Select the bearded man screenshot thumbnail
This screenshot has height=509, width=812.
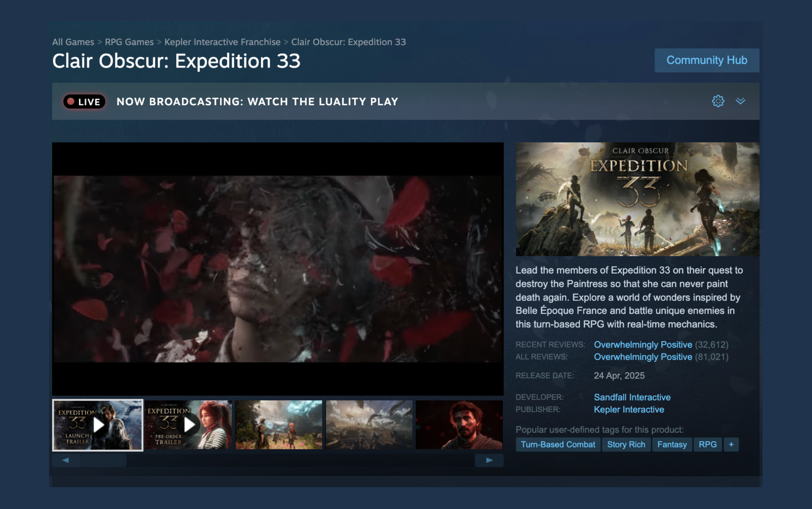coord(459,425)
